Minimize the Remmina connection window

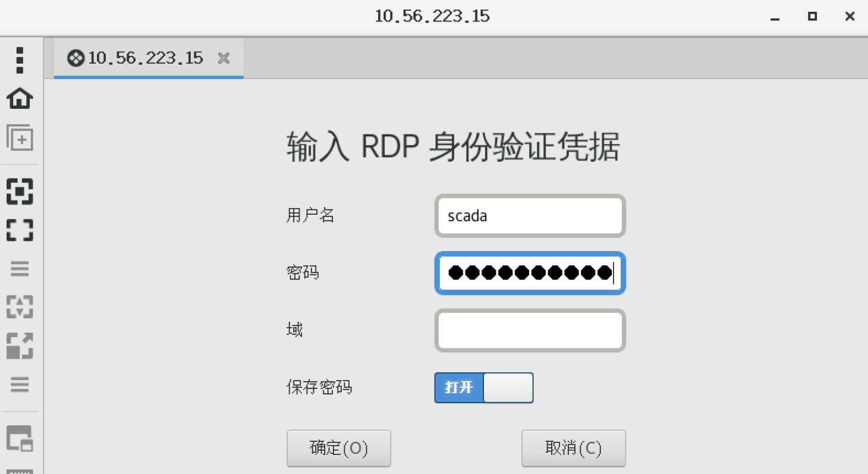(775, 17)
